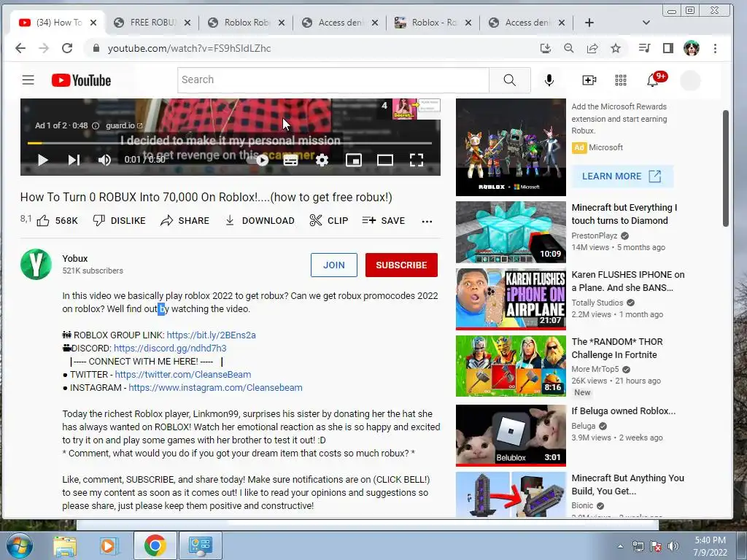Open the Discord invite link
747x560 pixels.
(x=170, y=348)
